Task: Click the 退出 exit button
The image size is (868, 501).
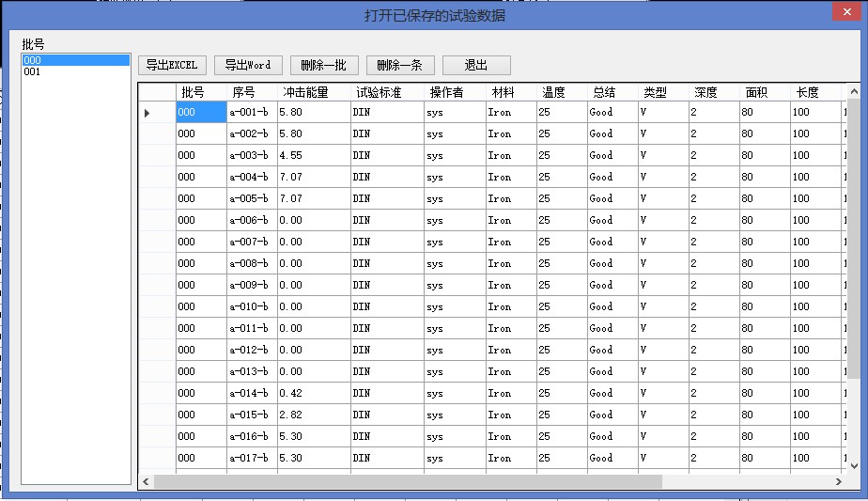Action: coord(476,66)
